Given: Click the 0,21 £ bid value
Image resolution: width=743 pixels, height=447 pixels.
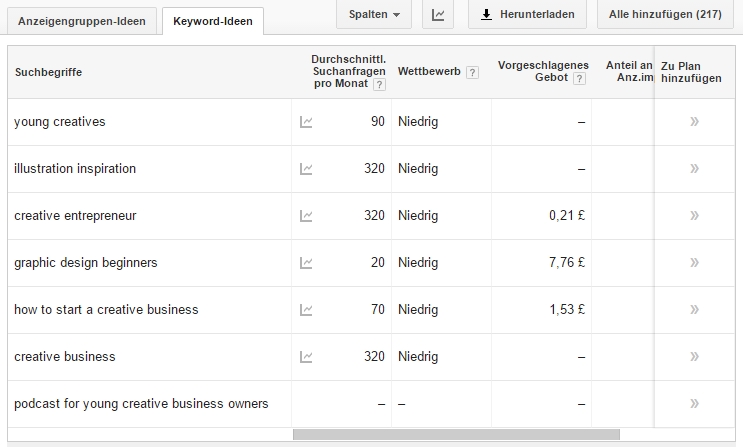Looking at the screenshot, I should 567,216.
